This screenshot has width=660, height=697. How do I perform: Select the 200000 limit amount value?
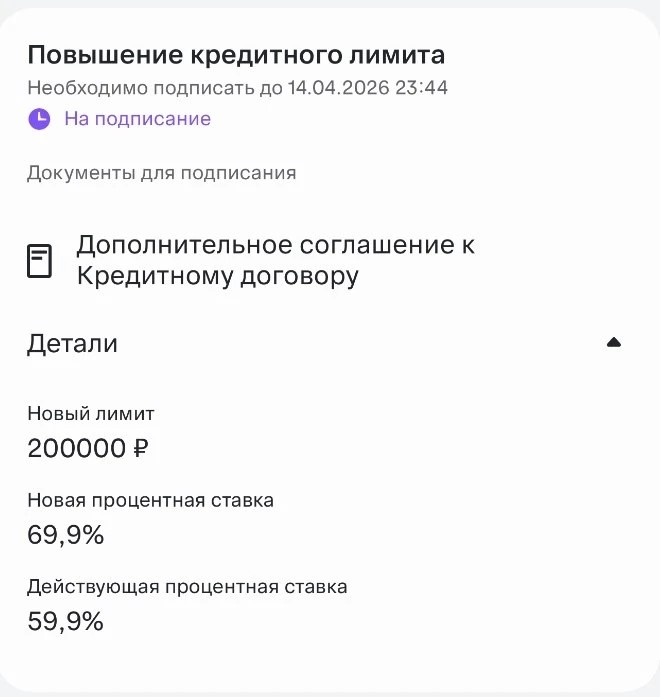(x=76, y=448)
